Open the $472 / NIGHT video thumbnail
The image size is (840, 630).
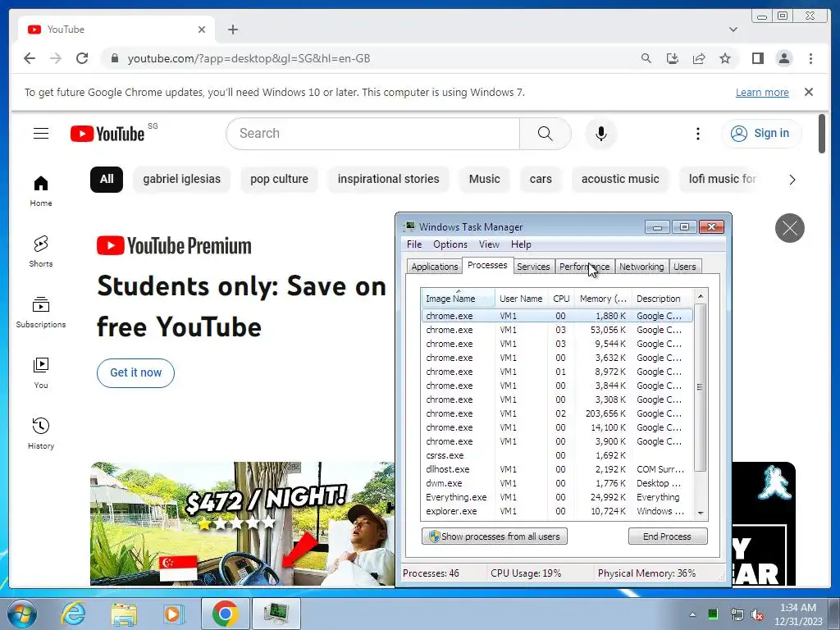click(x=242, y=523)
